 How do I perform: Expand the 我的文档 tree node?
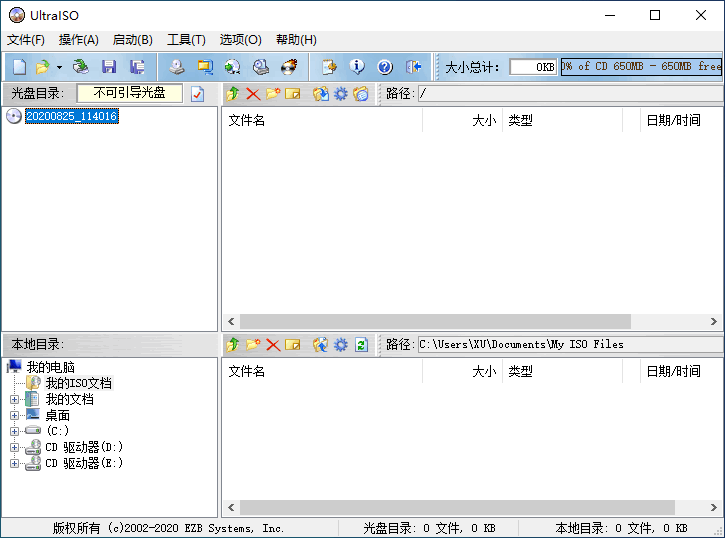click(x=14, y=399)
